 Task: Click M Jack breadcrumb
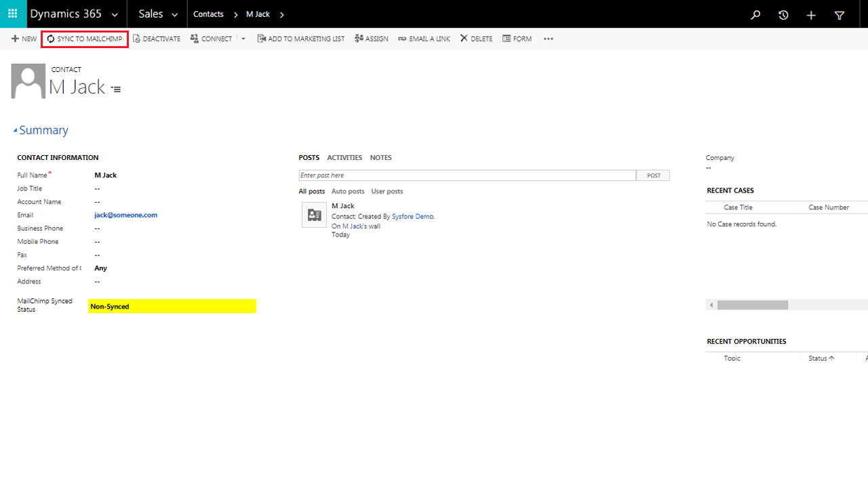pyautogui.click(x=258, y=14)
